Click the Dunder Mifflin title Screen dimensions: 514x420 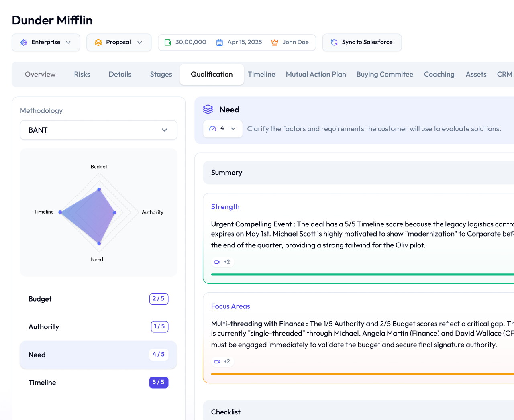pos(52,20)
